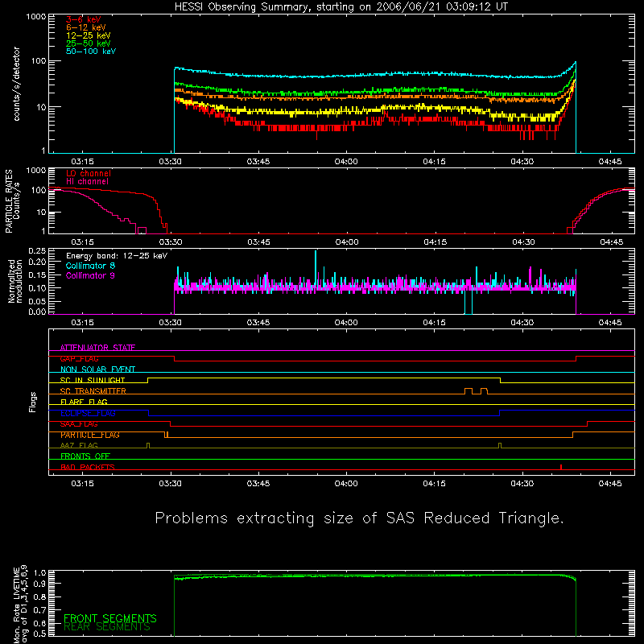Select the Collimator 9 legend label
The height and width of the screenshot is (644, 644).
tap(90, 275)
